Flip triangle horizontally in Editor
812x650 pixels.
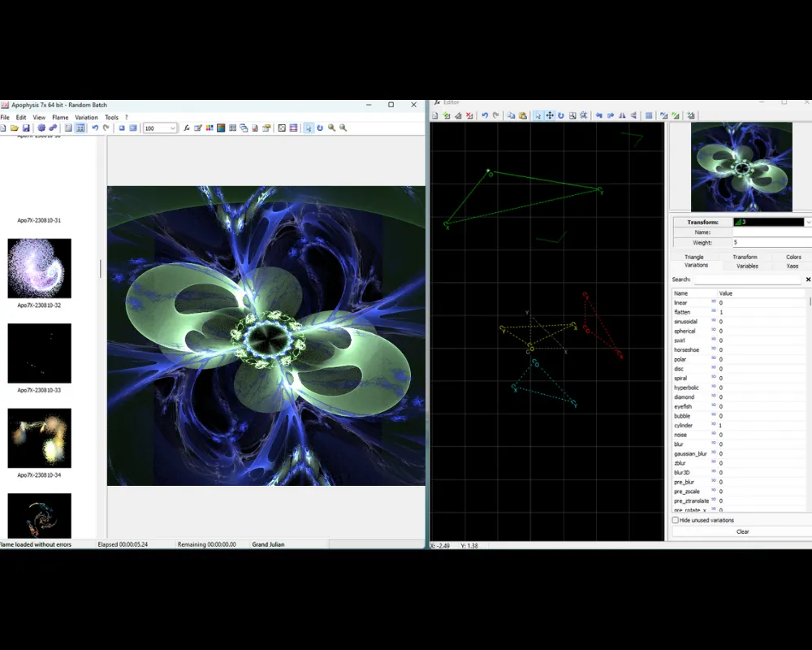click(x=622, y=115)
